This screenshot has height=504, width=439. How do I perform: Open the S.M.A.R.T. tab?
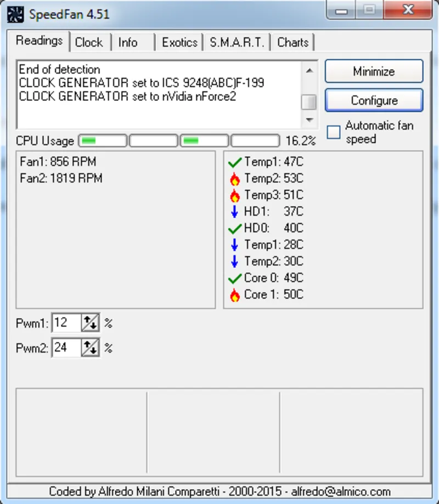tap(237, 42)
